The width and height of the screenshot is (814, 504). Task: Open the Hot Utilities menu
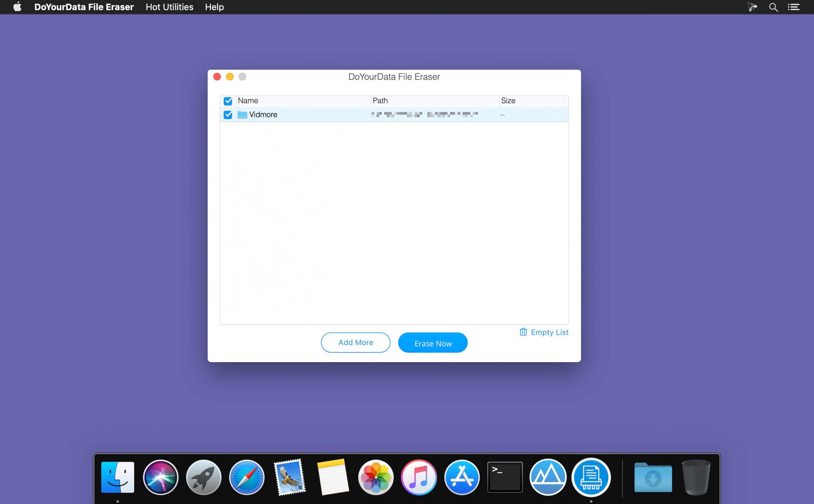click(x=169, y=7)
